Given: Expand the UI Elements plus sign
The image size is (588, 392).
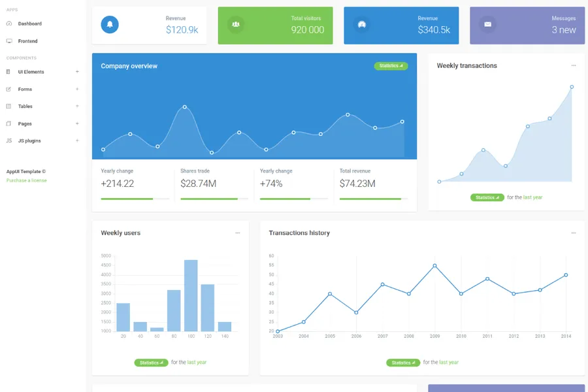Looking at the screenshot, I should (77, 72).
